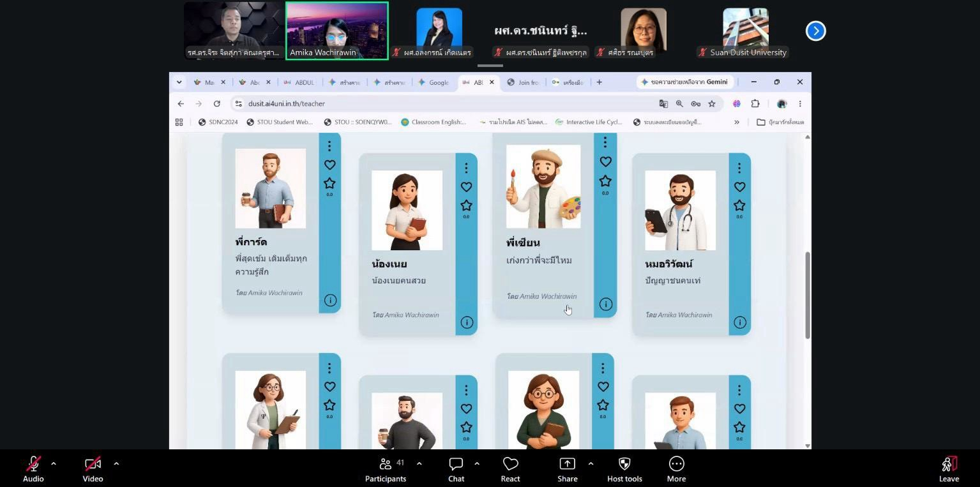Expand the Share options caret
Image resolution: width=980 pixels, height=487 pixels.
click(x=590, y=463)
